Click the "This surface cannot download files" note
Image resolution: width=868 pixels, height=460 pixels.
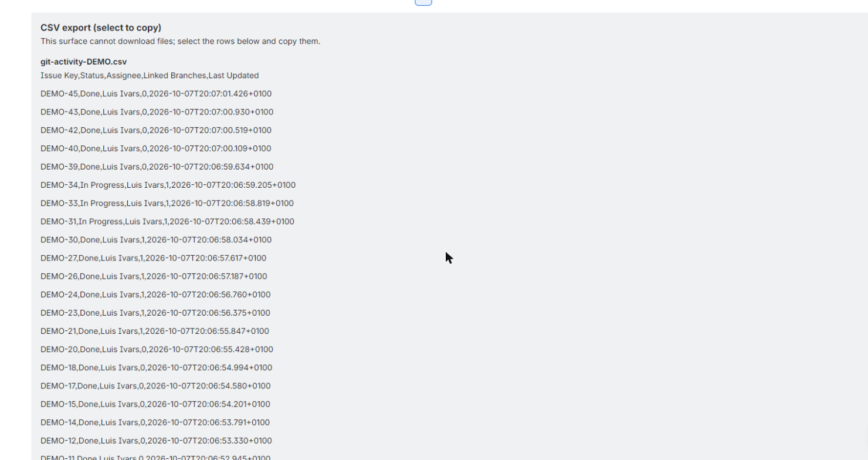click(180, 41)
